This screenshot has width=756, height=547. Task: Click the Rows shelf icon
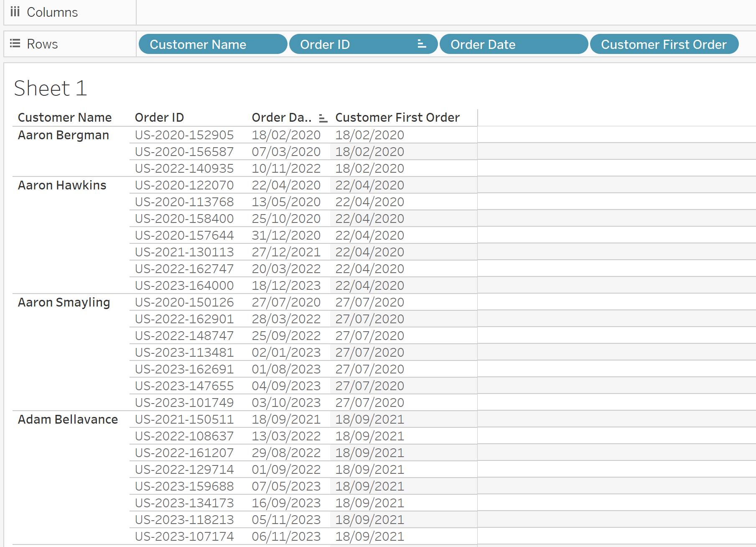(x=15, y=43)
